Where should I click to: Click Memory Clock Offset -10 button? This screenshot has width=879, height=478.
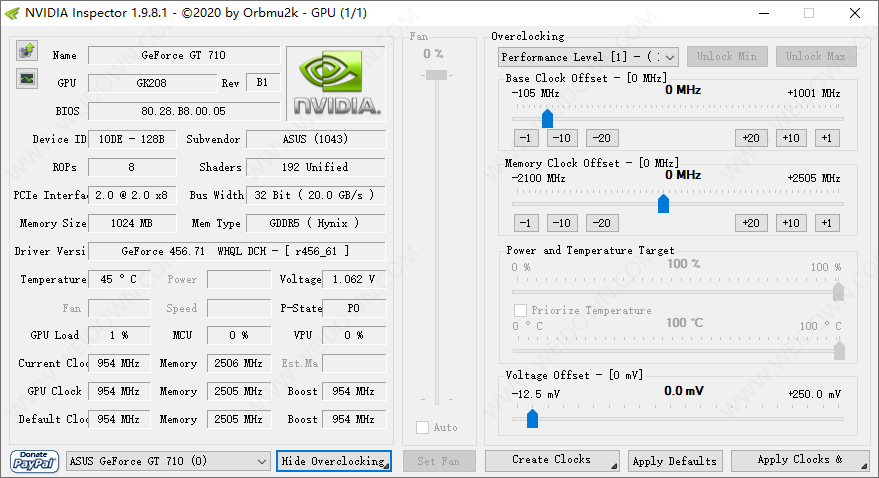click(562, 223)
